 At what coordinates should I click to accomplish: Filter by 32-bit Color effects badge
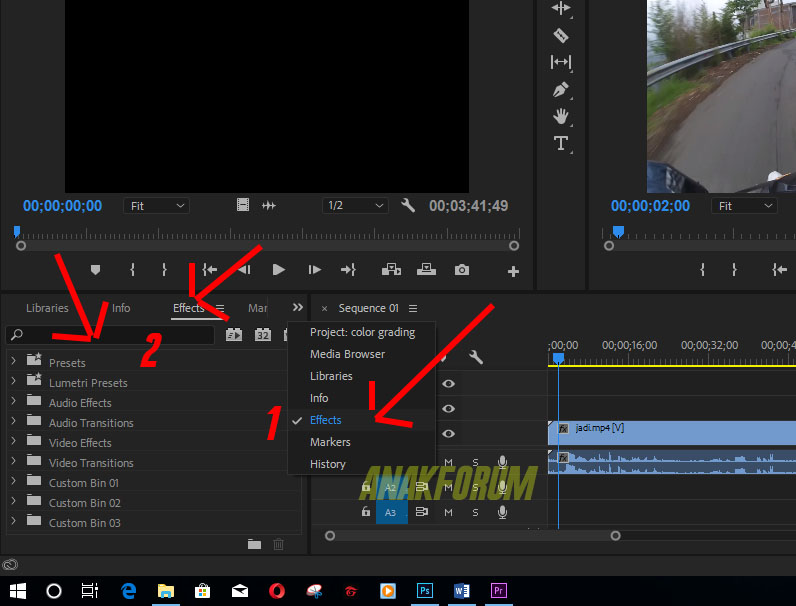coord(262,334)
